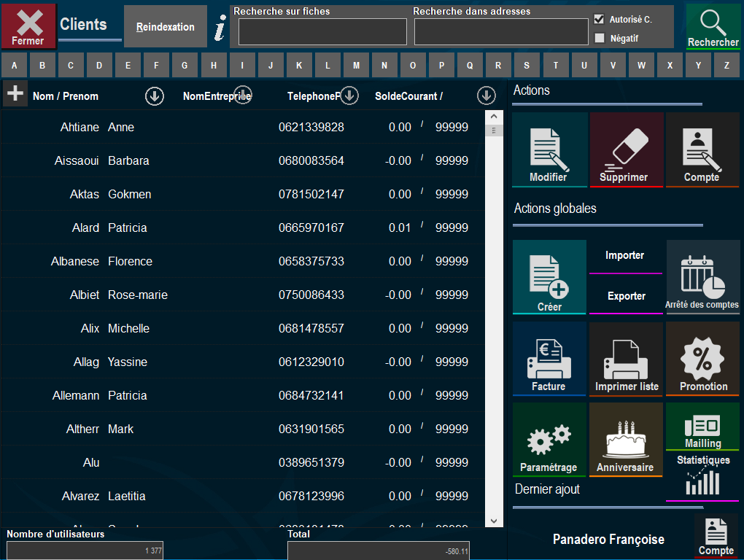Select the client row Albanese Florence
The height and width of the screenshot is (560, 744).
coord(242,261)
